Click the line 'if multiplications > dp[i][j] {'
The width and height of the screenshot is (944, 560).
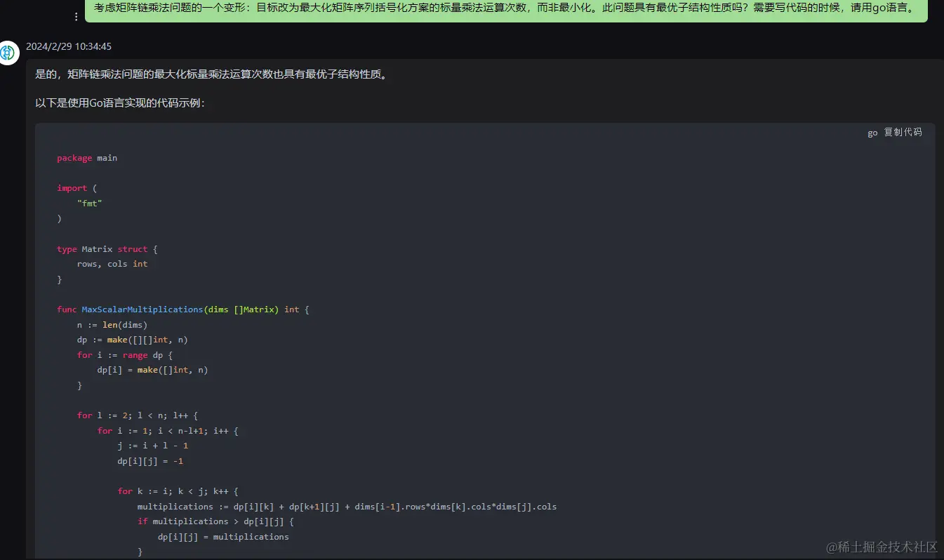tap(215, 521)
